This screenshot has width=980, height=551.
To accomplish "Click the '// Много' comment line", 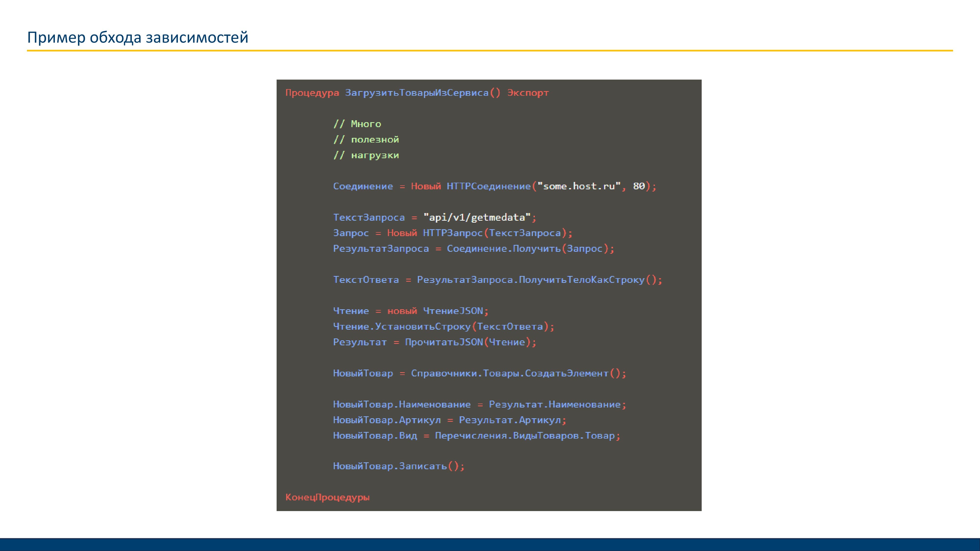I will [357, 124].
